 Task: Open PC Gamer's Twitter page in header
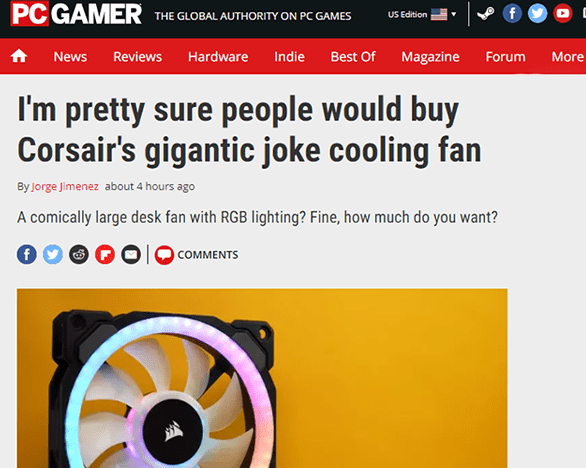pyautogui.click(x=537, y=14)
